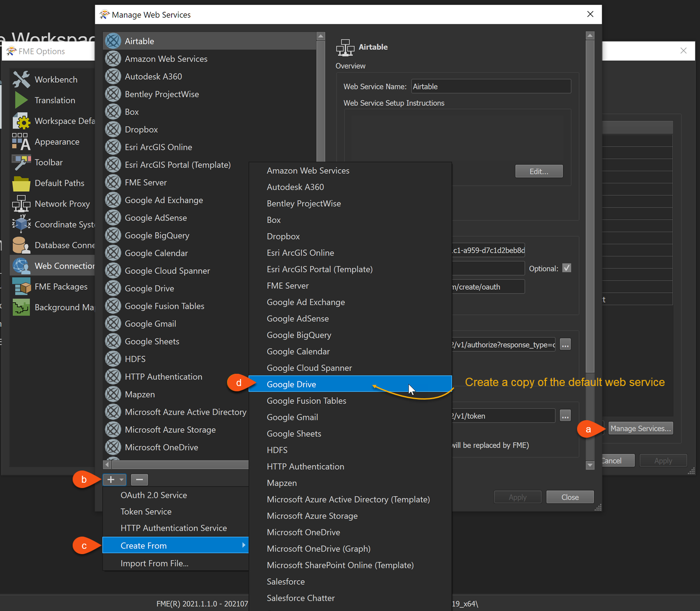Choose Google Drive from Create From submenu
Image resolution: width=700 pixels, height=611 pixels.
click(x=350, y=384)
